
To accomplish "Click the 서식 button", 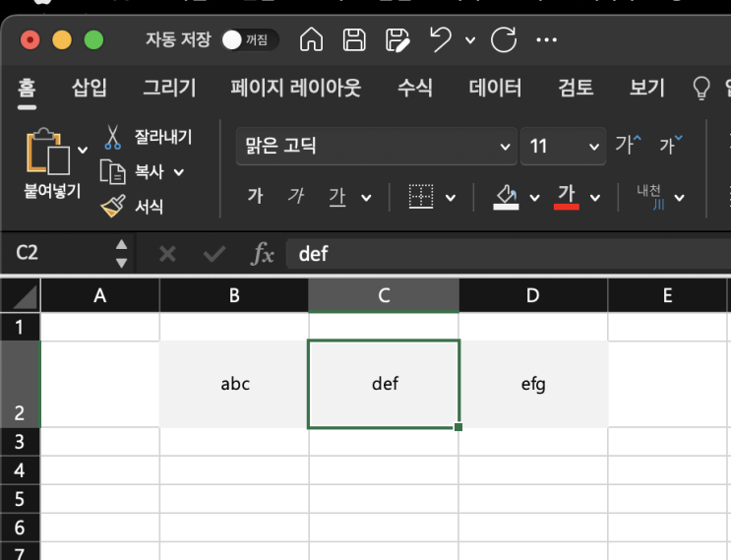I will click(150, 207).
